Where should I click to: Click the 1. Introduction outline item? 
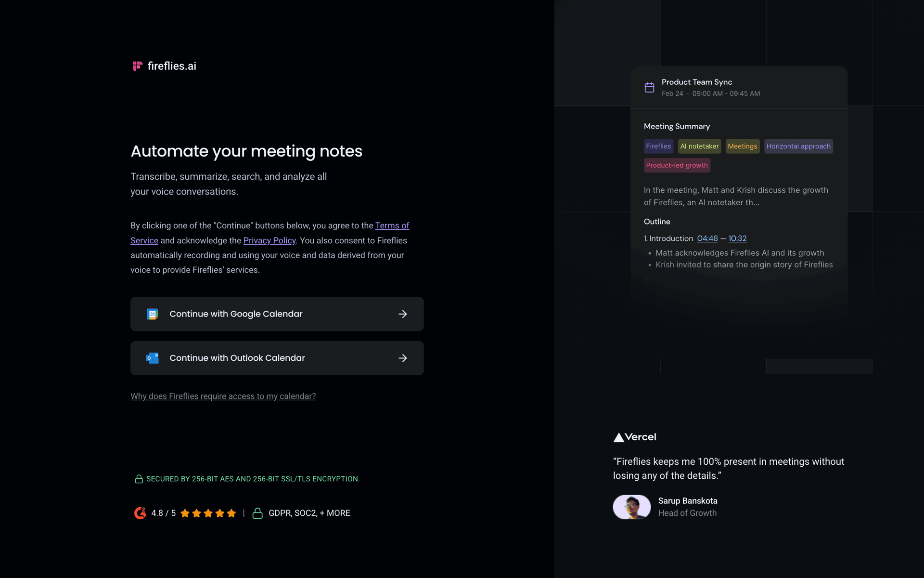pyautogui.click(x=668, y=238)
